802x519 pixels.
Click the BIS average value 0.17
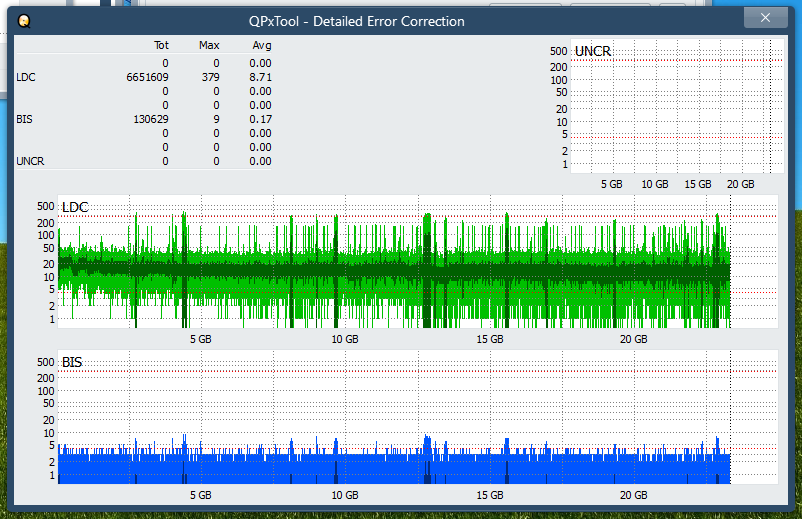click(259, 119)
